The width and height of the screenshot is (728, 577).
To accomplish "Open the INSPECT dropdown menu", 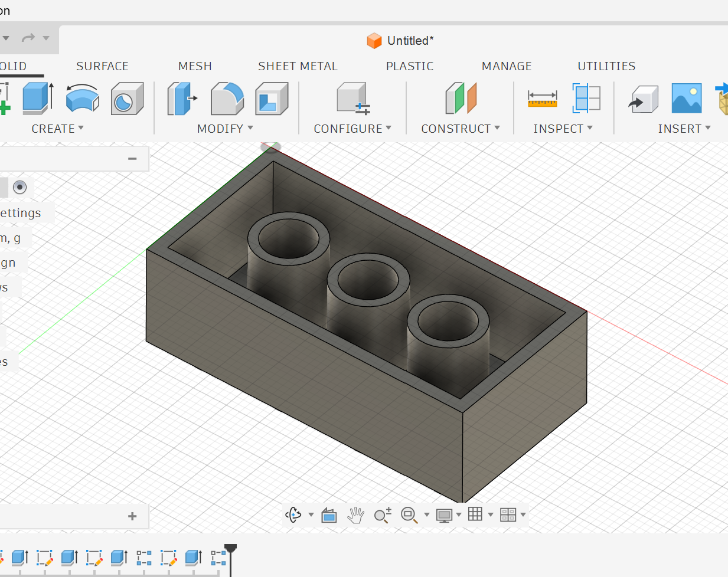I will (x=563, y=129).
